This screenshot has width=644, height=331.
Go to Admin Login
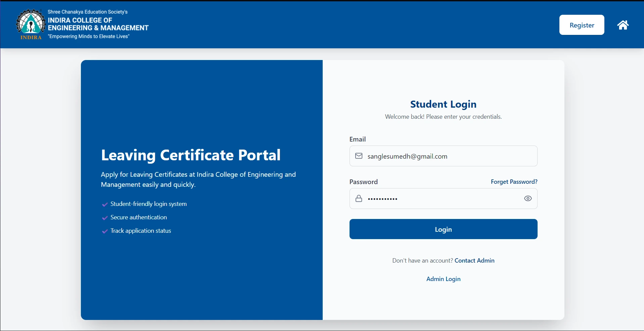pos(443,279)
